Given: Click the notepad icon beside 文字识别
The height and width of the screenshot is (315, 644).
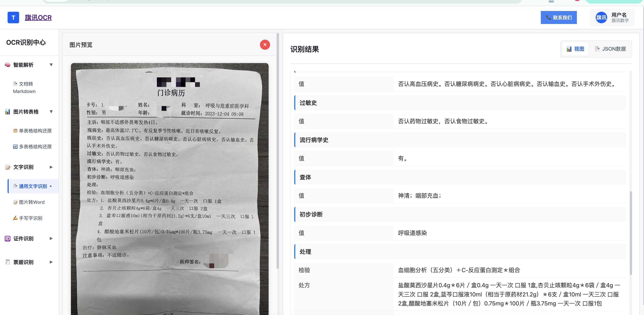Looking at the screenshot, I should 8,167.
